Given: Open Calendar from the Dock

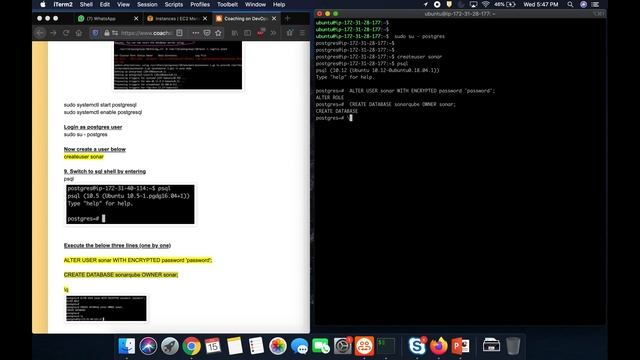Looking at the screenshot, I should pyautogui.click(x=213, y=346).
